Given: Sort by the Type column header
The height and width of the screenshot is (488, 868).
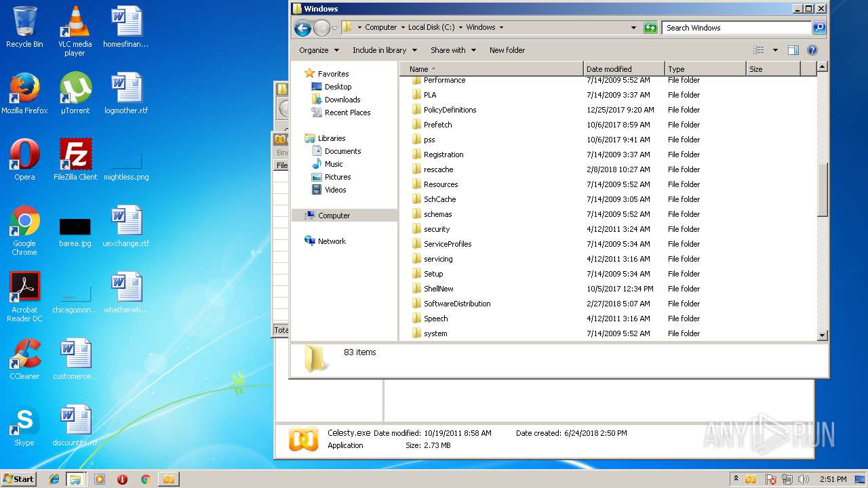Looking at the screenshot, I should pos(705,69).
